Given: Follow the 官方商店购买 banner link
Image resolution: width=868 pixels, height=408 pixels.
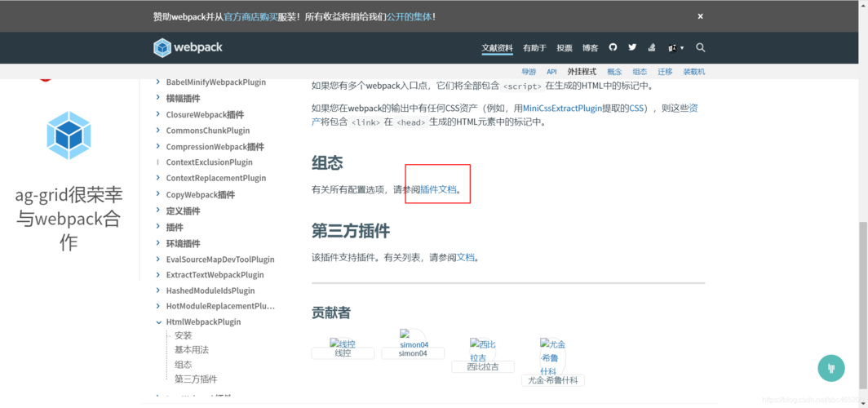Looking at the screenshot, I should (x=250, y=16).
